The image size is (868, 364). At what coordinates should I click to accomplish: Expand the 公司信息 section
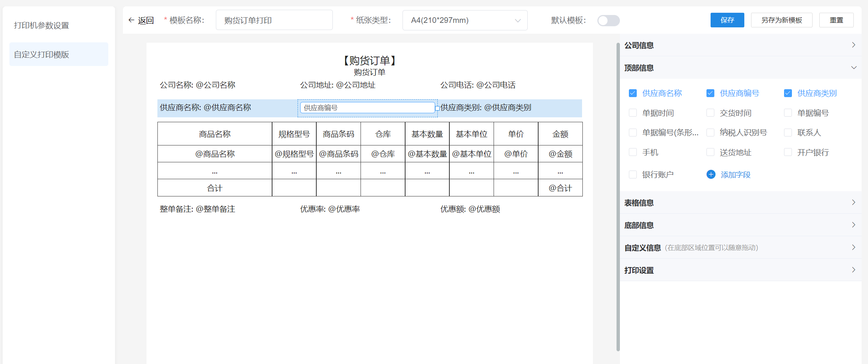click(740, 45)
